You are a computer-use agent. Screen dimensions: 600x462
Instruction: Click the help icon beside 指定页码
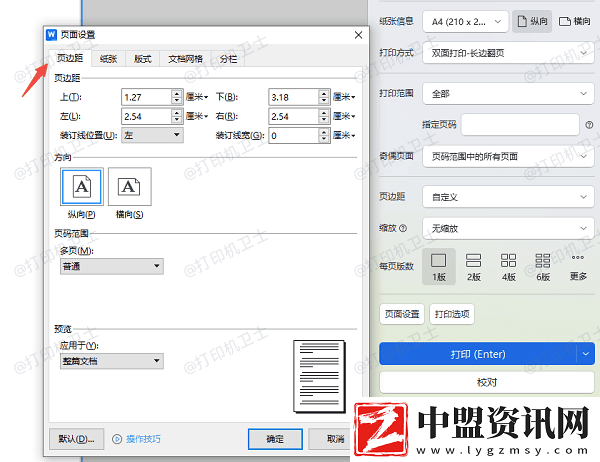pyautogui.click(x=589, y=125)
